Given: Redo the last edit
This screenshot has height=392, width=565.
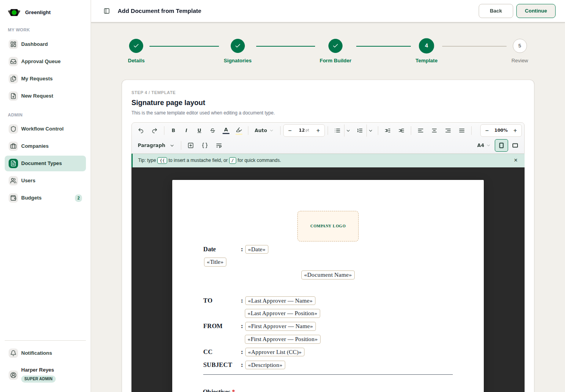Looking at the screenshot, I should click(155, 131).
